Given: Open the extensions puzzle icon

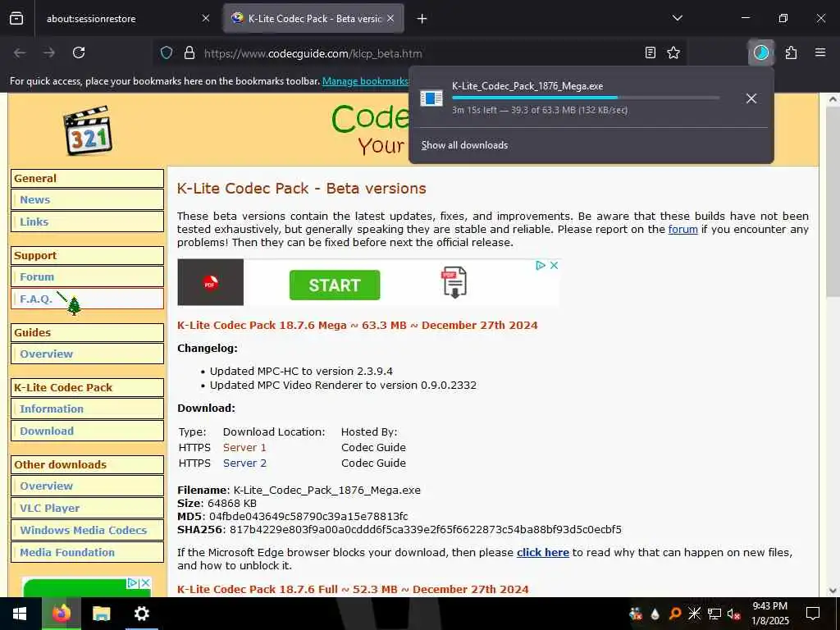Looking at the screenshot, I should pyautogui.click(x=792, y=52).
